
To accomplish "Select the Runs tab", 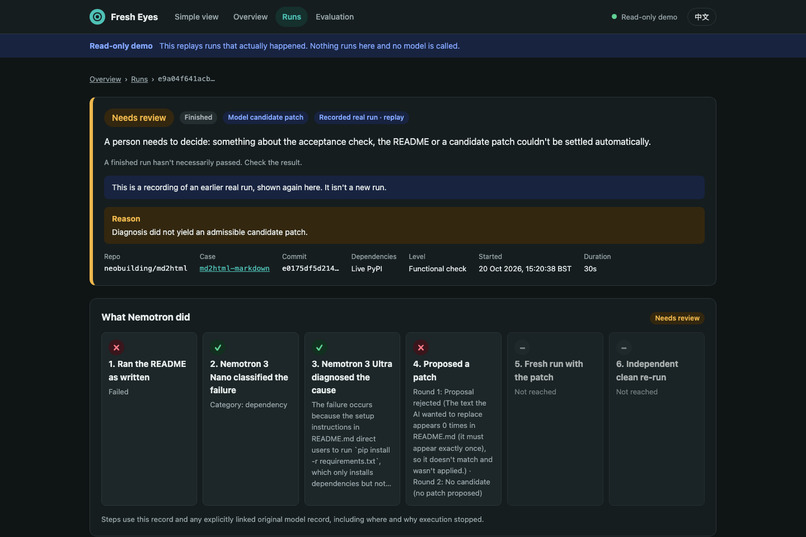I will coord(291,17).
